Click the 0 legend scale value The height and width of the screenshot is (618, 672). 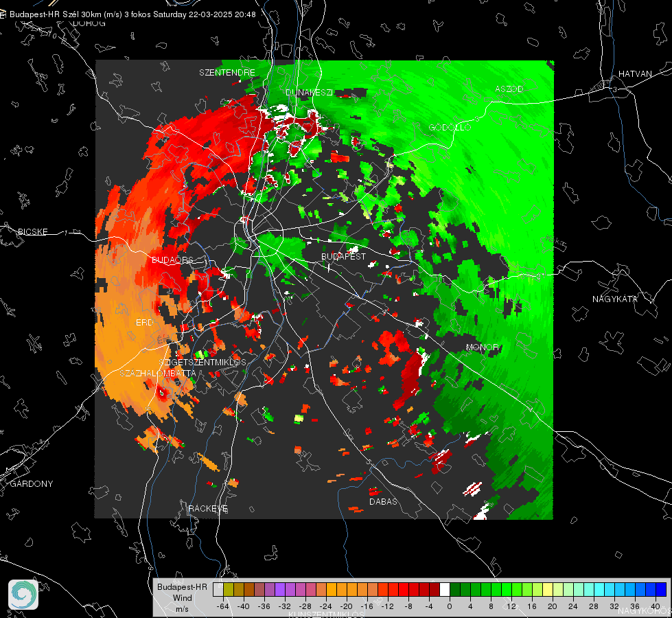tap(450, 606)
